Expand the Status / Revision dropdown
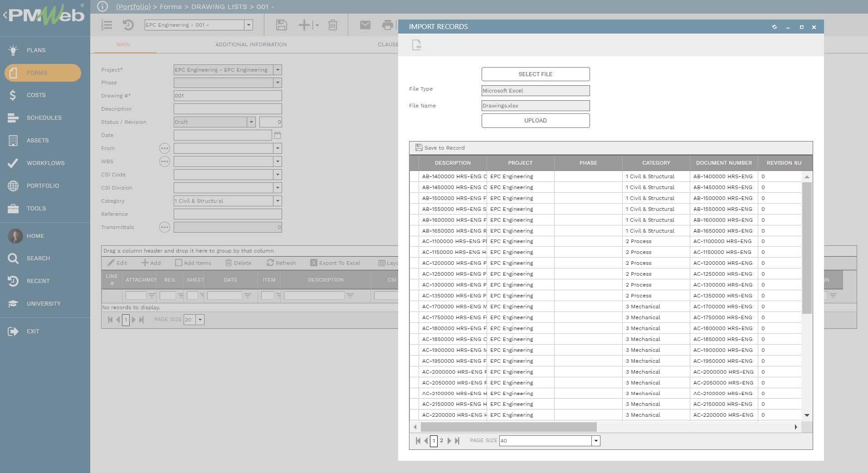868x473 pixels. 252,122
